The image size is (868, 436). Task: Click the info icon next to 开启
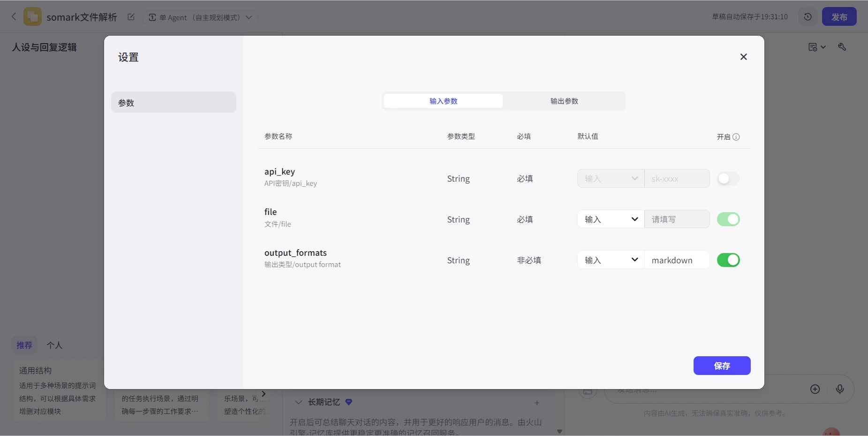click(737, 137)
